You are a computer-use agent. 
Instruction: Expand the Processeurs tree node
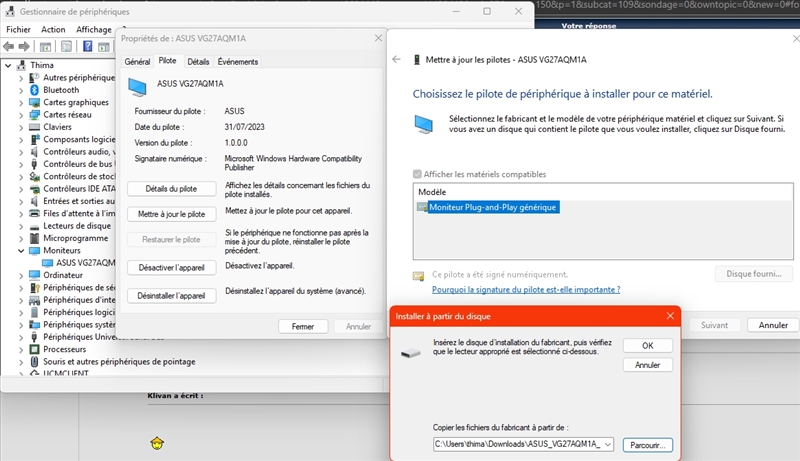click(21, 349)
